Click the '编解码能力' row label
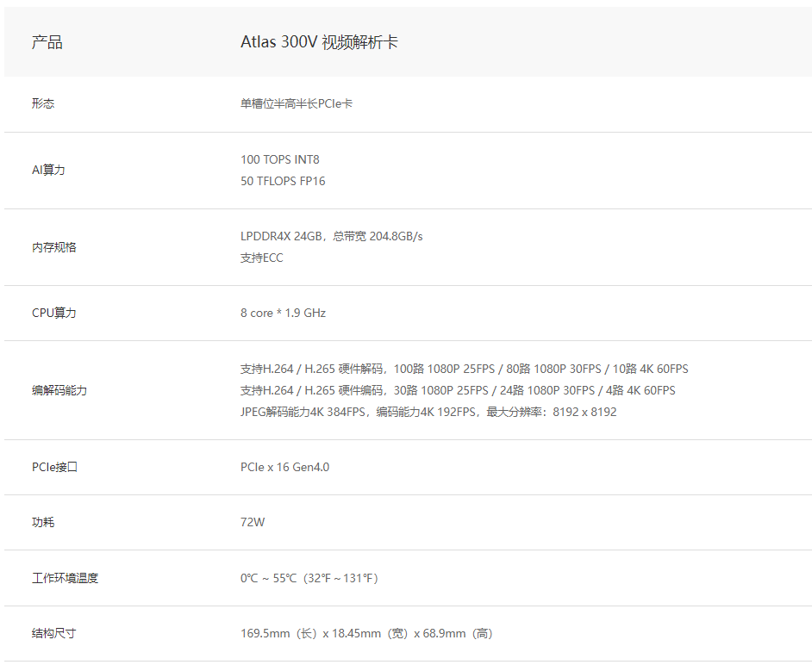This screenshot has height=671, width=812. (x=59, y=390)
